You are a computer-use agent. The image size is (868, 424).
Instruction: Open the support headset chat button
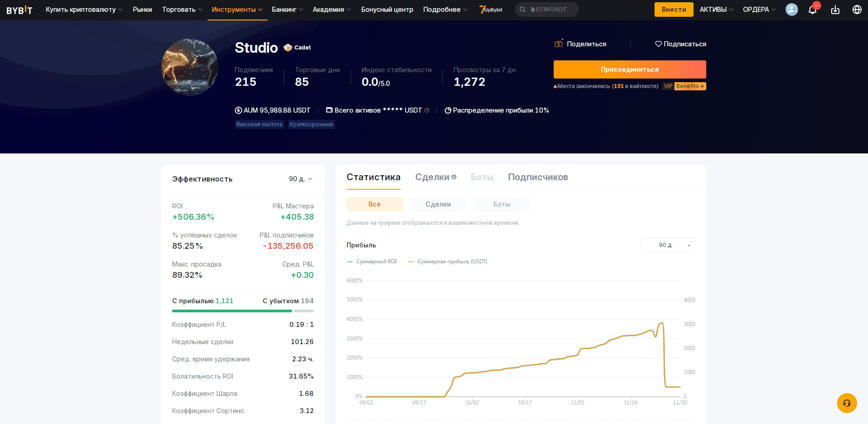[847, 403]
